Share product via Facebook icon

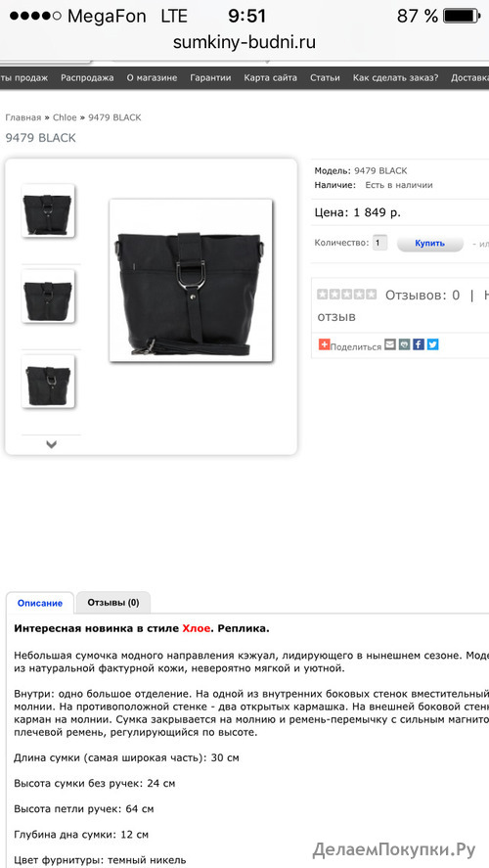419,344
